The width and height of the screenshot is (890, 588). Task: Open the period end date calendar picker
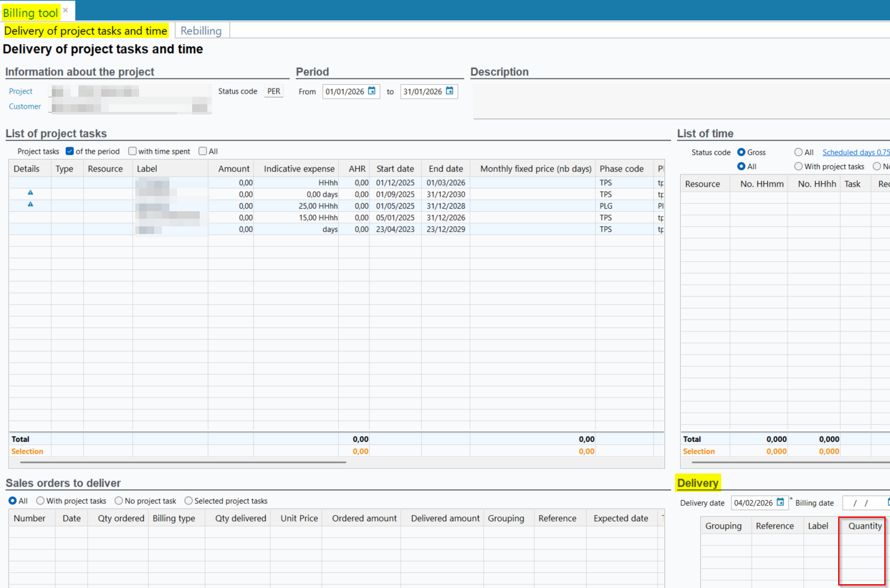point(449,91)
